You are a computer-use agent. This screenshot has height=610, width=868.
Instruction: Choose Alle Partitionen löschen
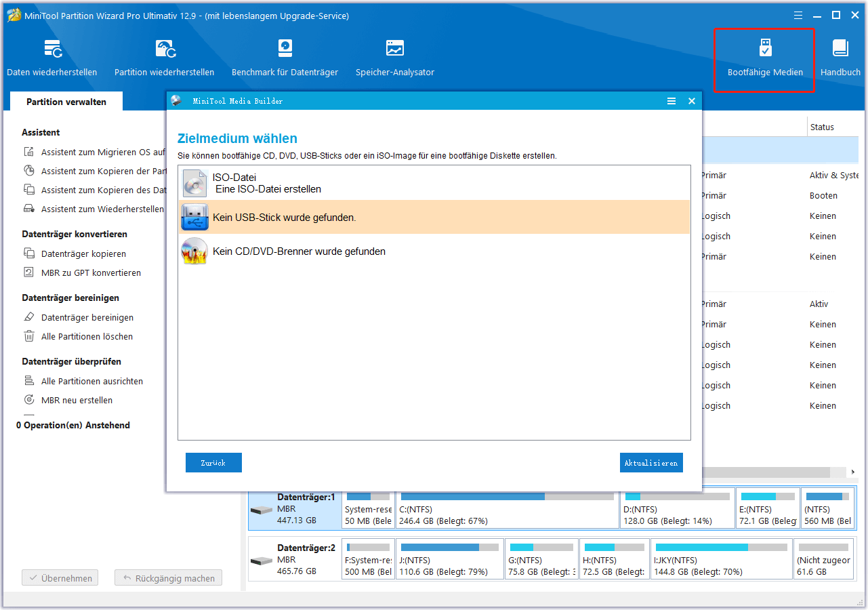(78, 336)
